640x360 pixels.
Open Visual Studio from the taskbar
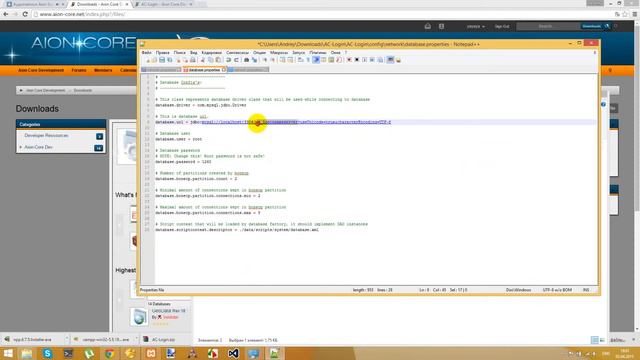click(233, 353)
